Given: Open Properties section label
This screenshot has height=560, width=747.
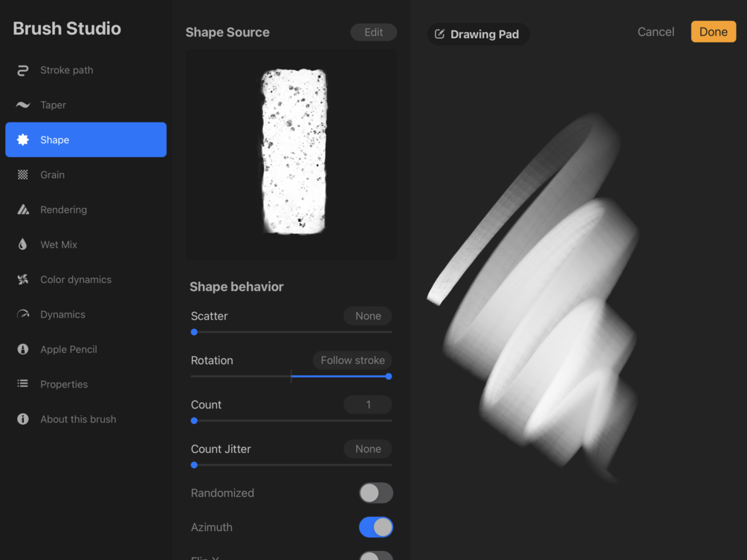Looking at the screenshot, I should pyautogui.click(x=64, y=384).
